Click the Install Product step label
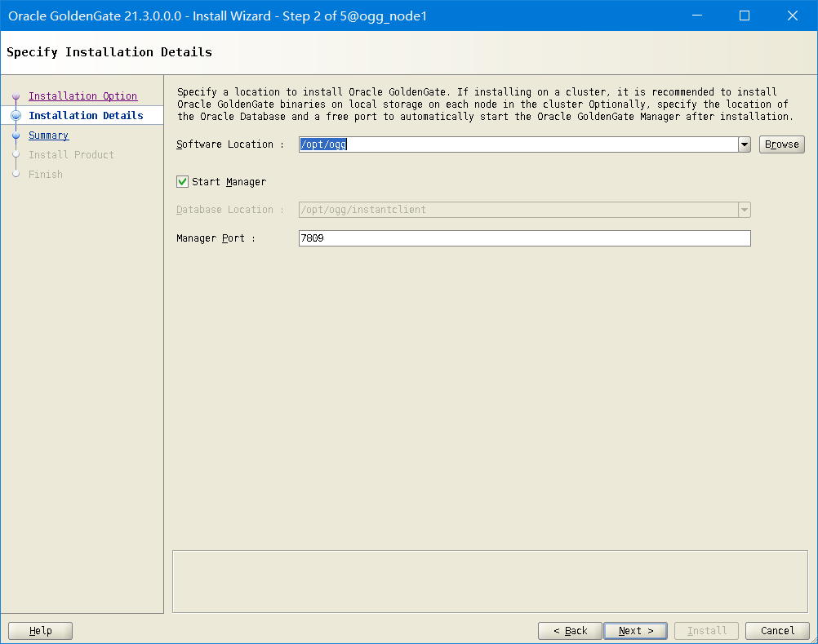 click(71, 155)
